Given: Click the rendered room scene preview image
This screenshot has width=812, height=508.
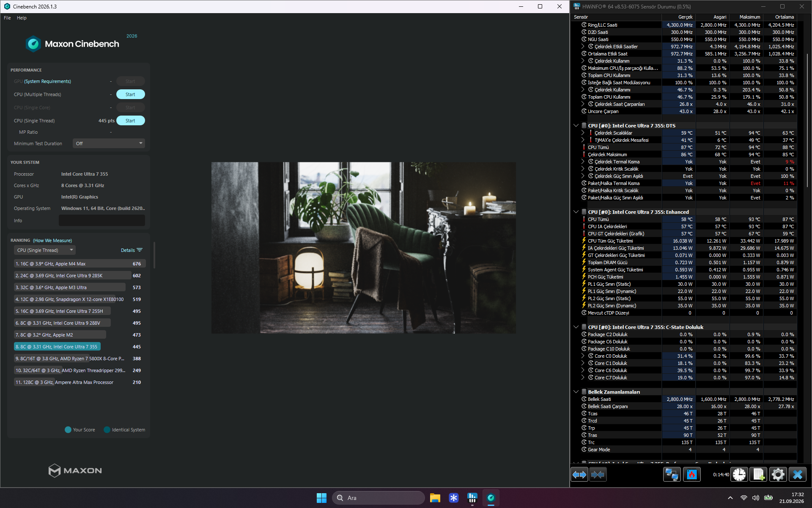Looking at the screenshot, I should click(x=364, y=248).
